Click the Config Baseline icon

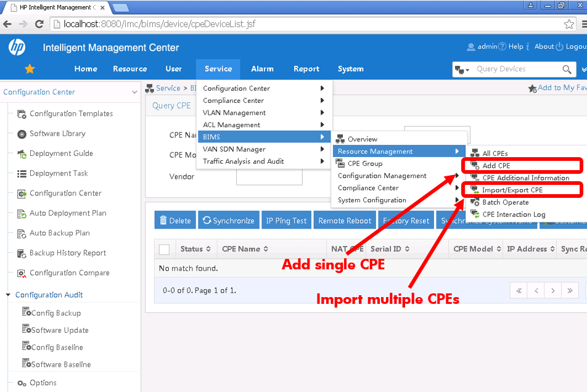26,346
